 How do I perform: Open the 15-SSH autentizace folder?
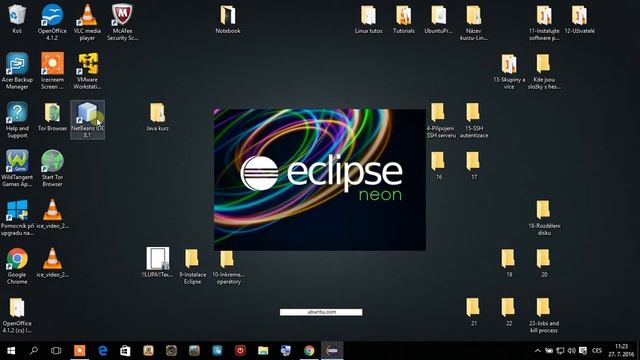coord(474,120)
